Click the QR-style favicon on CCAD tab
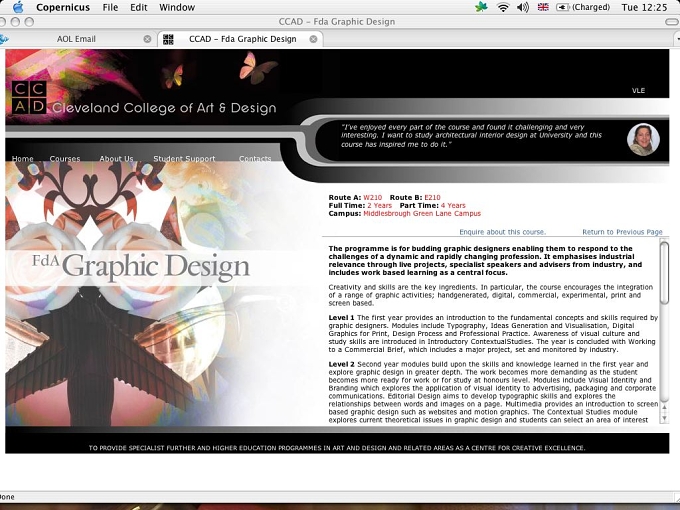The width and height of the screenshot is (680, 510). pos(168,39)
